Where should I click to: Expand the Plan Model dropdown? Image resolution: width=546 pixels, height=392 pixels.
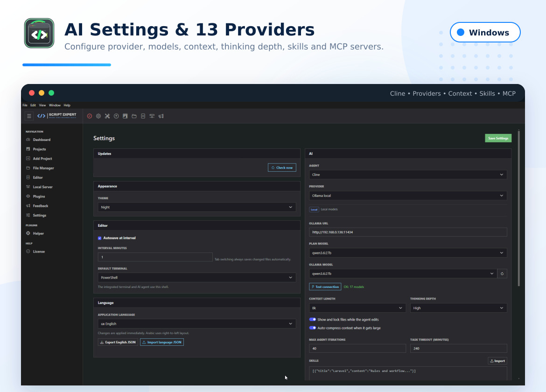pyautogui.click(x=408, y=253)
